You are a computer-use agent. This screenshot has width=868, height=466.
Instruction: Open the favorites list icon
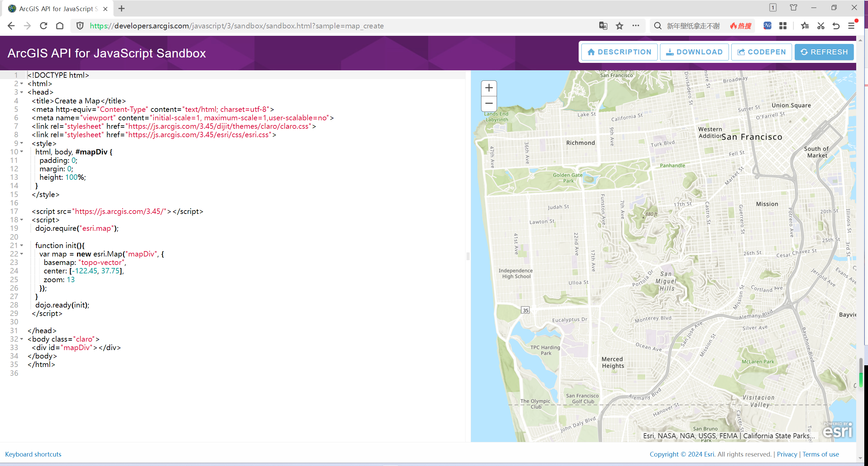tap(805, 26)
